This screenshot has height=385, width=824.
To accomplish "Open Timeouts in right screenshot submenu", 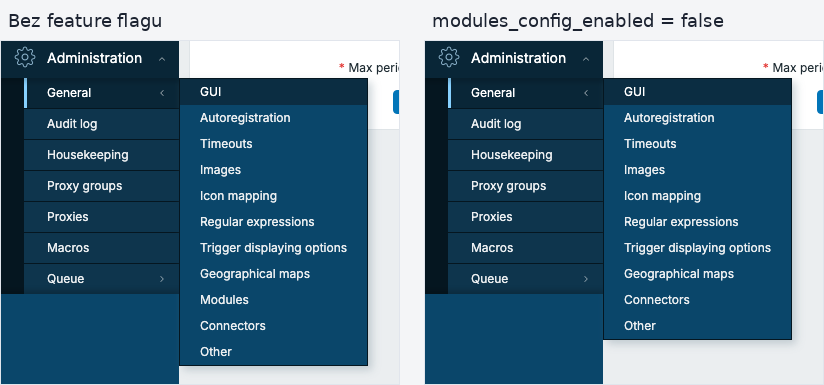I will pos(697,144).
